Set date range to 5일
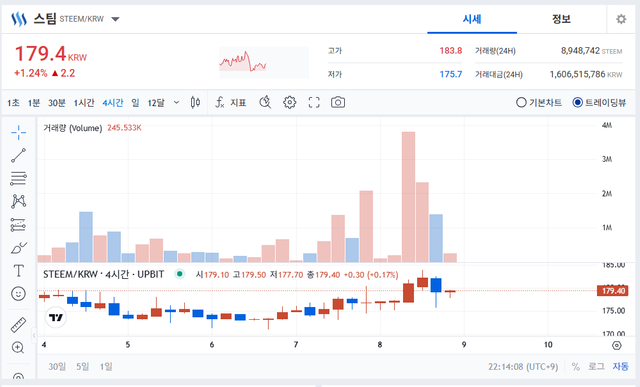This screenshot has width=640, height=387. pyautogui.click(x=82, y=367)
